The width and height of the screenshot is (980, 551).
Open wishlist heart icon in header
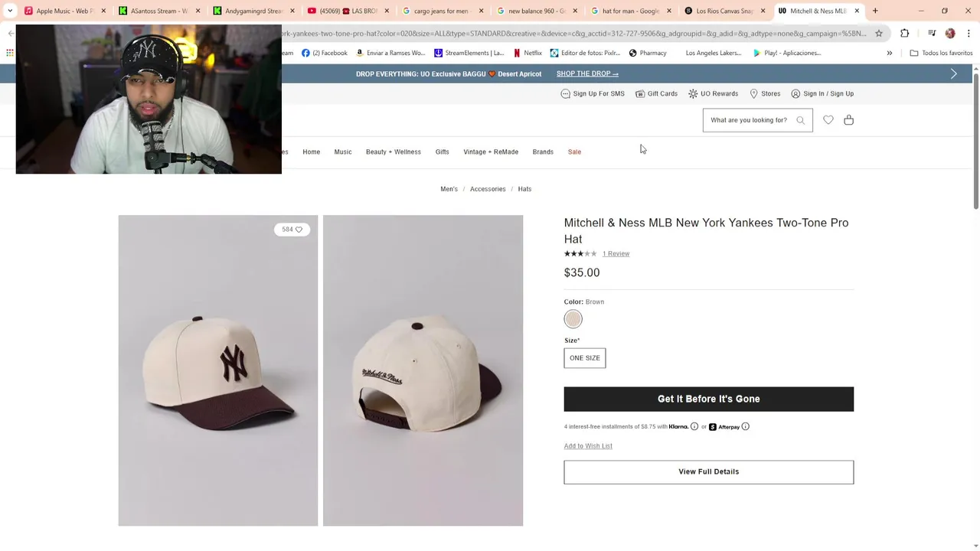coord(828,120)
